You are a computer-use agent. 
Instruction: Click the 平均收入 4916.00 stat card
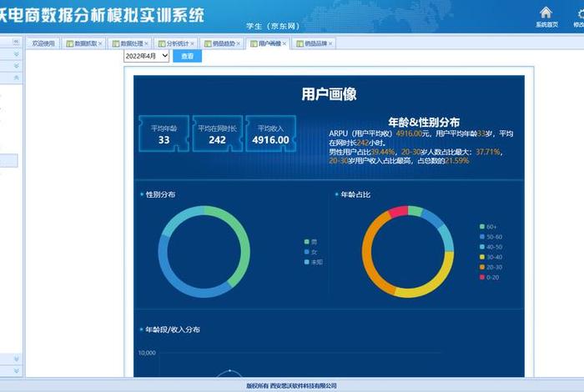point(271,134)
